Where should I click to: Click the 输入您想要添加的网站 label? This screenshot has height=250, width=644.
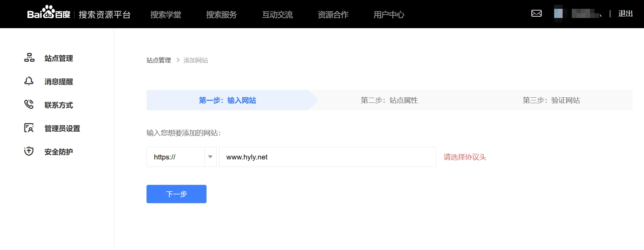[183, 133]
